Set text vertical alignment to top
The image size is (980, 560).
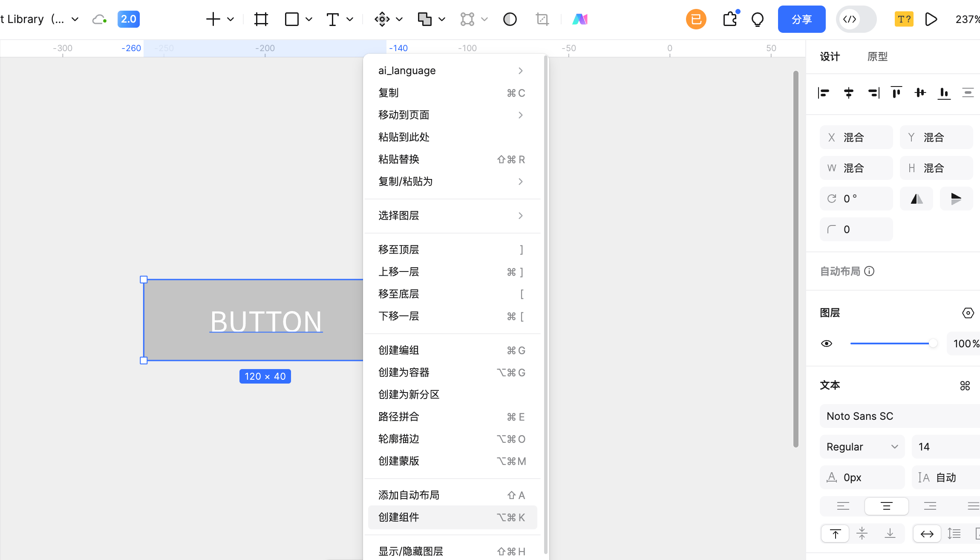click(x=835, y=534)
